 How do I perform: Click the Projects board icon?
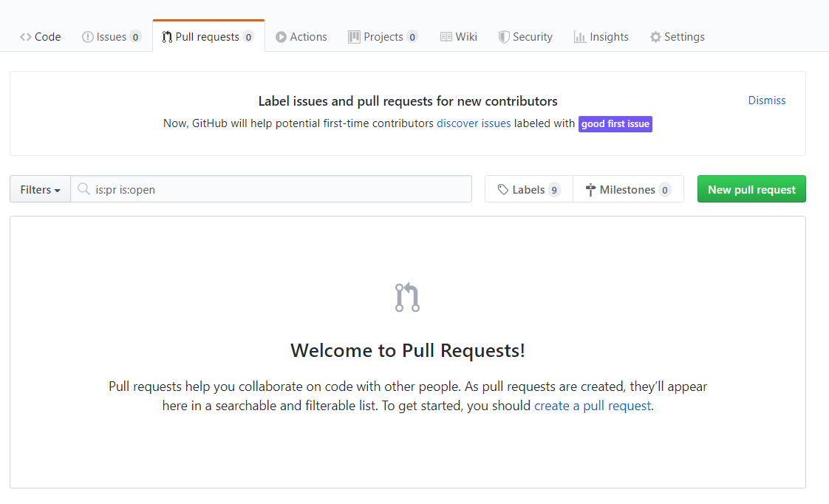point(354,37)
